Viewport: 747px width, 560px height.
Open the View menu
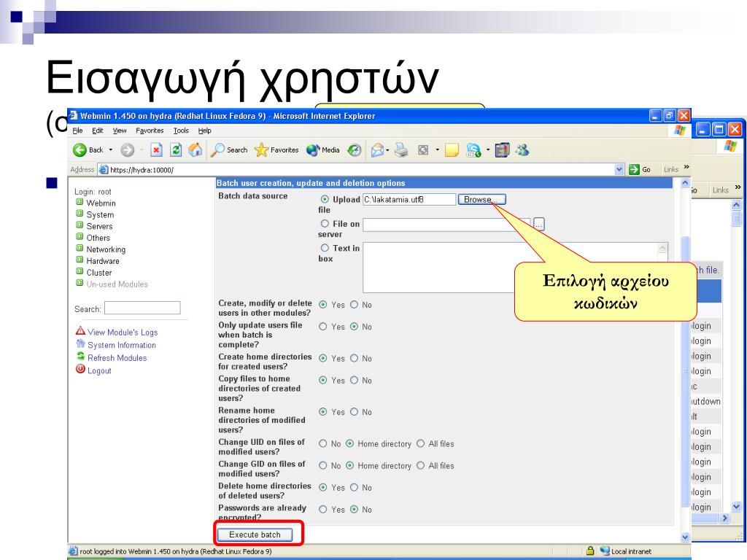[120, 131]
